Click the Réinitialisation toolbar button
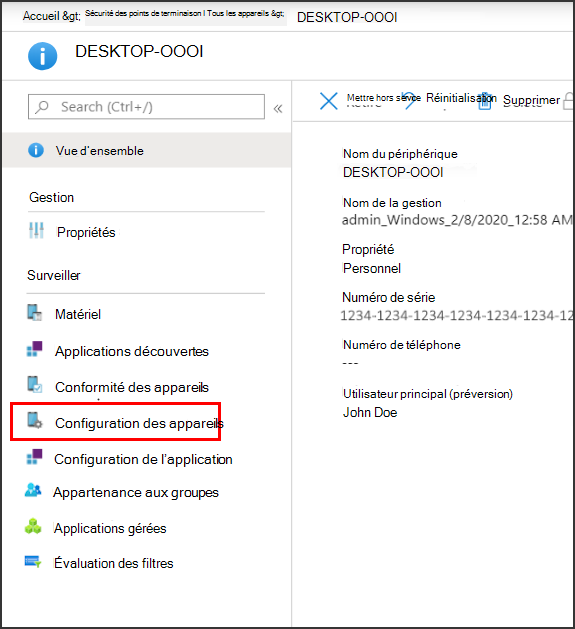575x629 pixels. click(461, 97)
